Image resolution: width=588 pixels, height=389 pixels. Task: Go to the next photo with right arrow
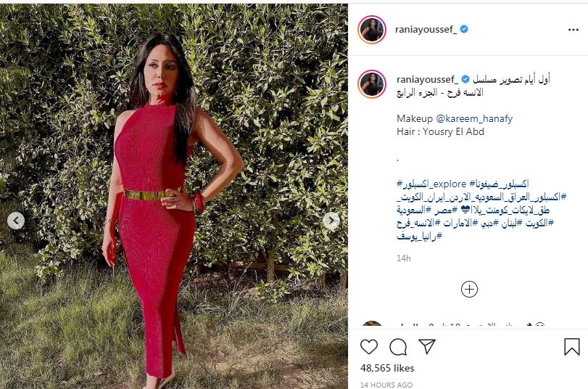coord(331,221)
